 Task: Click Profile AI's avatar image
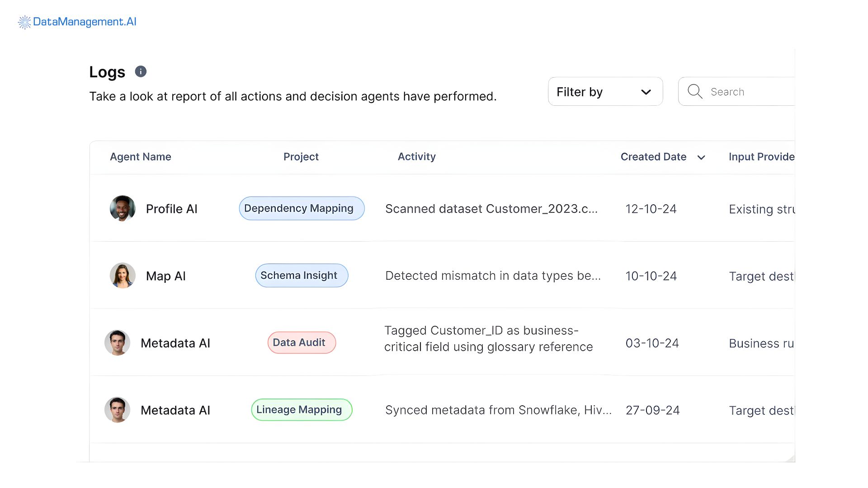point(122,208)
